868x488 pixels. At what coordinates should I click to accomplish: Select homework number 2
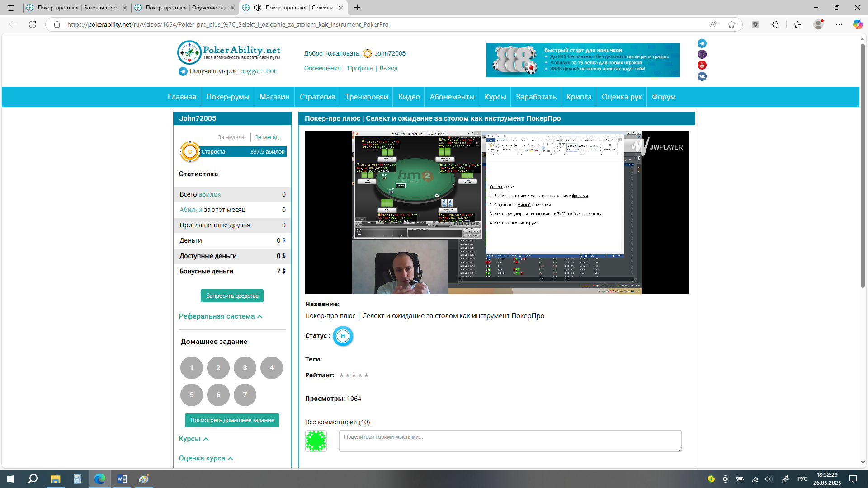(218, 368)
